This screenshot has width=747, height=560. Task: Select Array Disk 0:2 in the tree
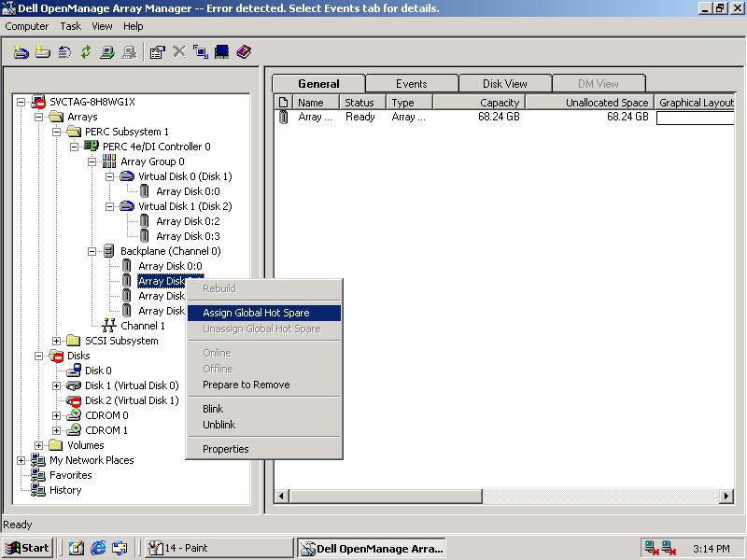[x=188, y=221]
